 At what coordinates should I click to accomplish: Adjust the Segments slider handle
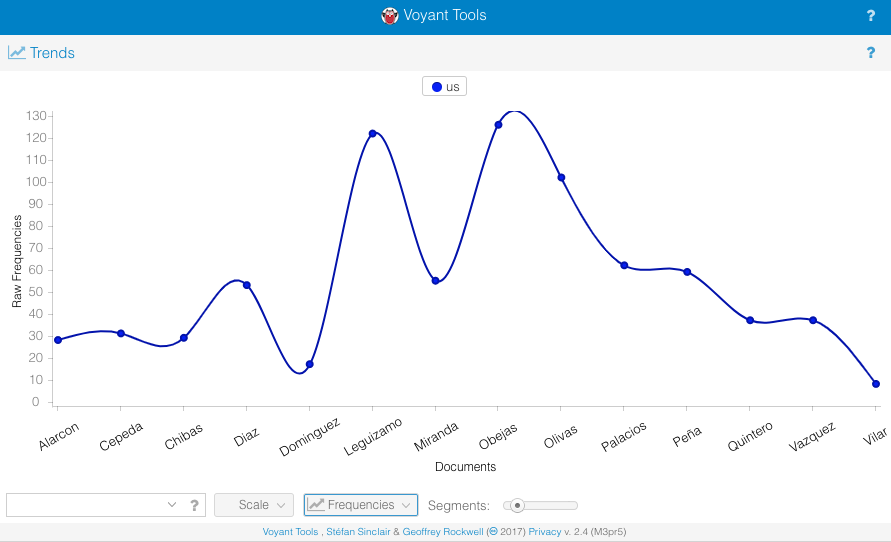(517, 505)
